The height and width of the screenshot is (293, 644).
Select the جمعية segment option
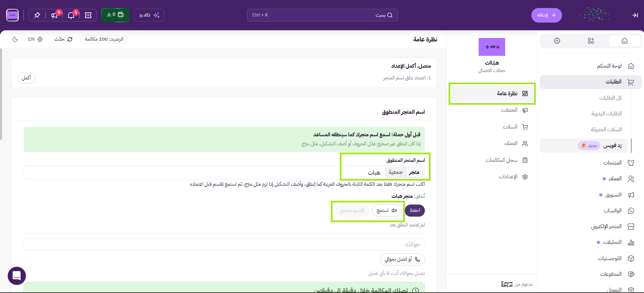(396, 172)
